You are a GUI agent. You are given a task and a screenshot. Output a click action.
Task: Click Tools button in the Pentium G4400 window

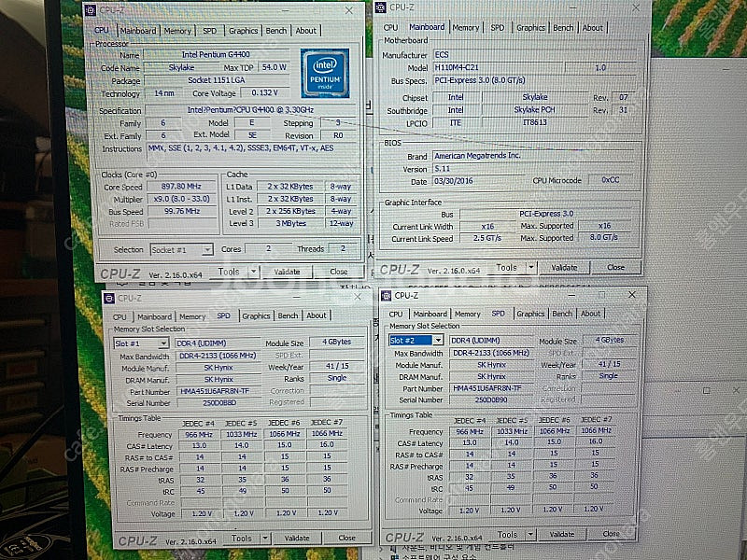tap(229, 272)
